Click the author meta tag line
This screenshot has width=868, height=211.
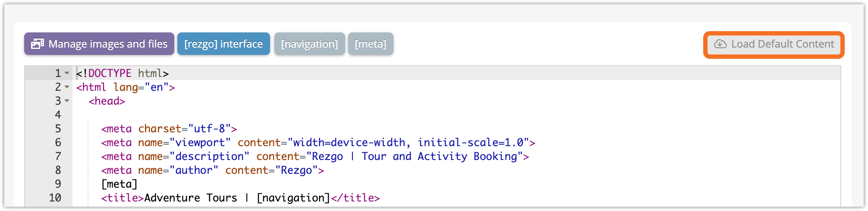click(212, 170)
